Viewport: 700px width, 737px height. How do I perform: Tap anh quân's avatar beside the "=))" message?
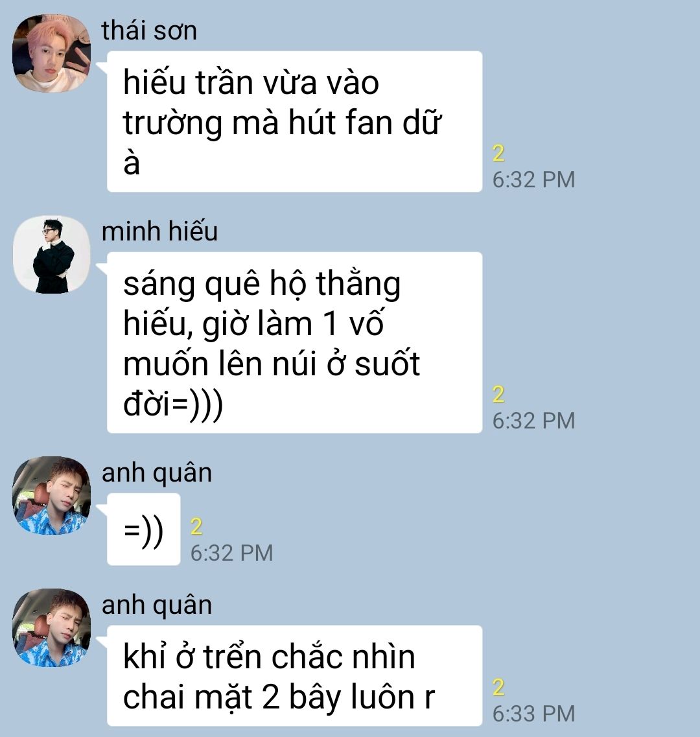pos(51,495)
